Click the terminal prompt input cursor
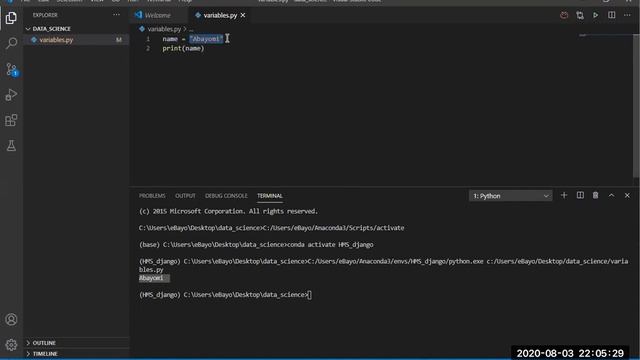Viewport: 640px width, 360px height. 309,295
